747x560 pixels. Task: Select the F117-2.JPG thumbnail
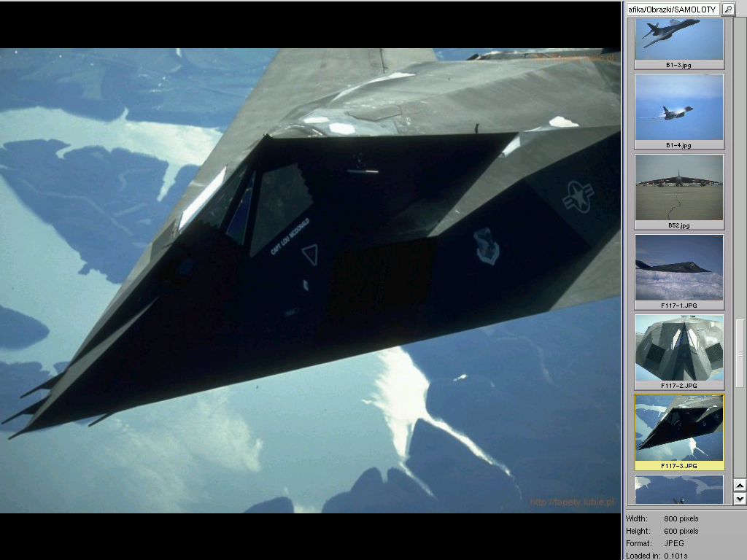click(679, 352)
